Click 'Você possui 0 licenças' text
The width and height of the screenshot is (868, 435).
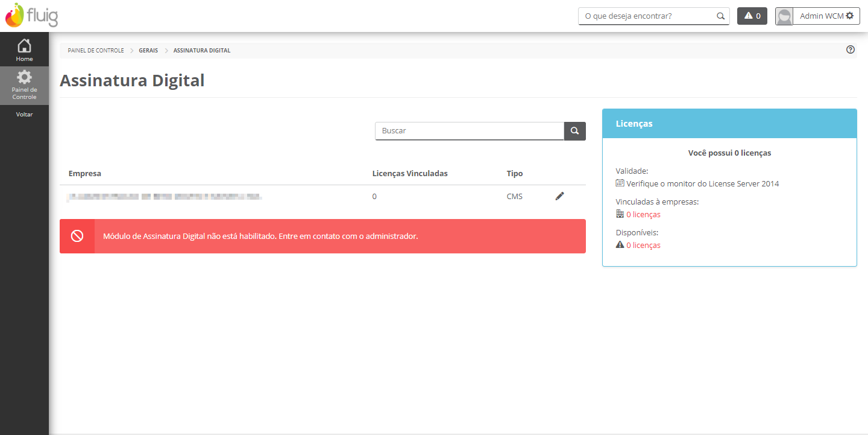pyautogui.click(x=729, y=153)
